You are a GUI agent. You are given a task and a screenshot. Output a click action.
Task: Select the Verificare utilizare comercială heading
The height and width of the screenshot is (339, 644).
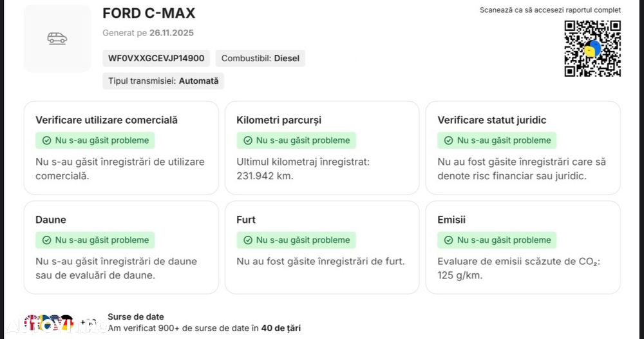[x=106, y=120]
